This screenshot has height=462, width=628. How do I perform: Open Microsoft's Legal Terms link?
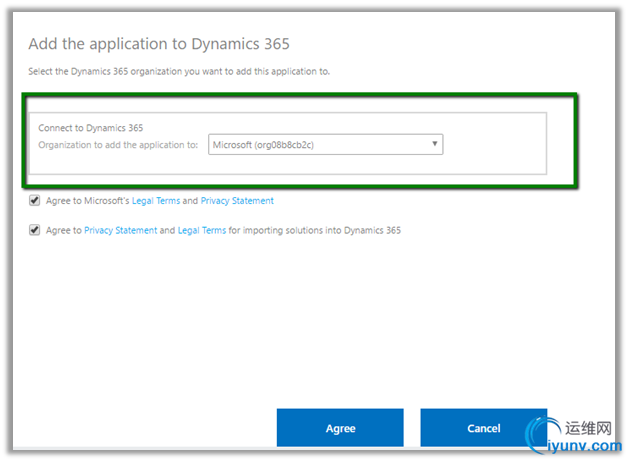[156, 201]
